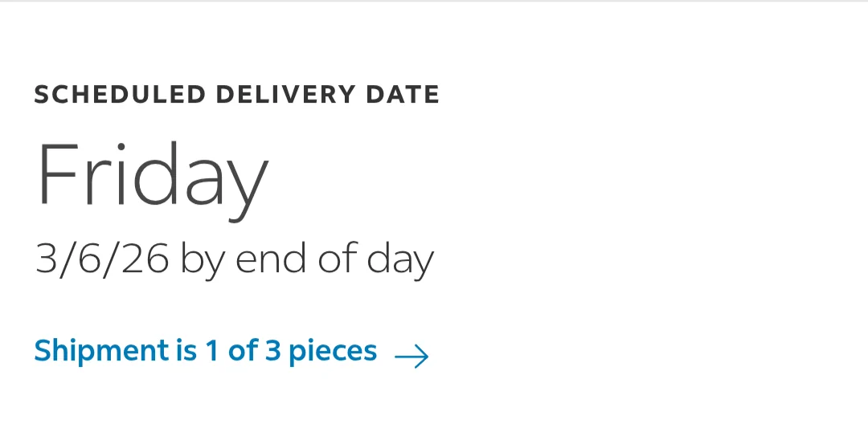Click the word 'of' in the shipment link

(243, 349)
